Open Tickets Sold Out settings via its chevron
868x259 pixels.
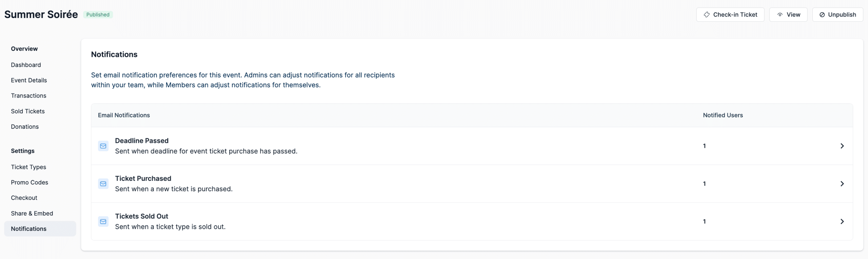point(842,221)
